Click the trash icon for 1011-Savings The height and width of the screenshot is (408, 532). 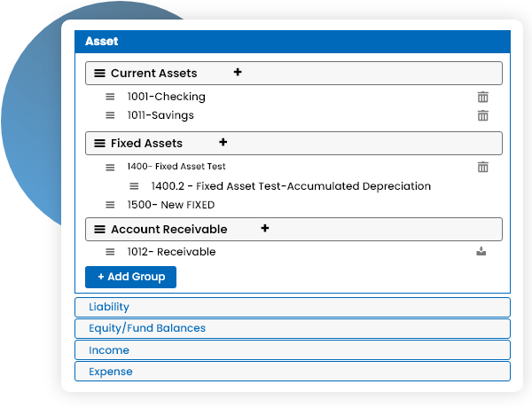click(483, 115)
